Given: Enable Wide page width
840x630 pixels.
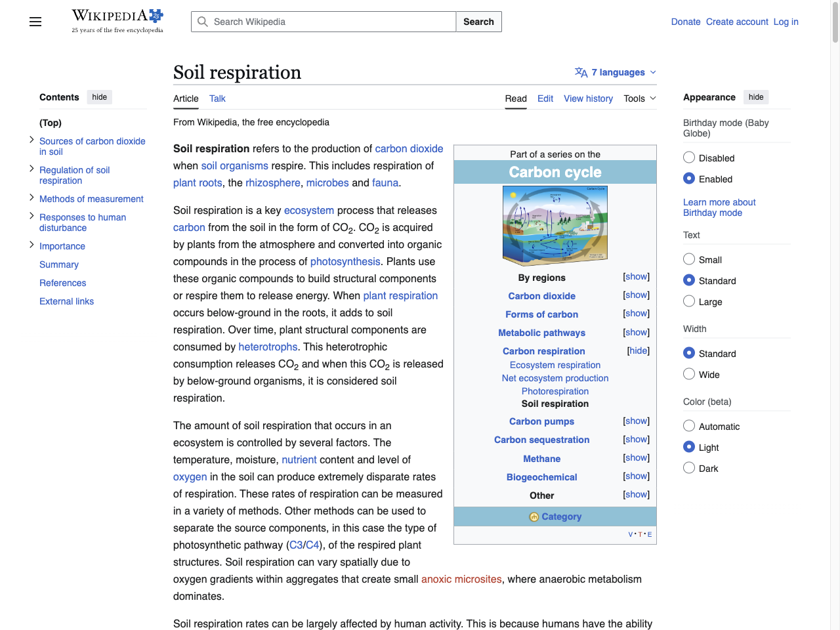Looking at the screenshot, I should click(x=689, y=374).
